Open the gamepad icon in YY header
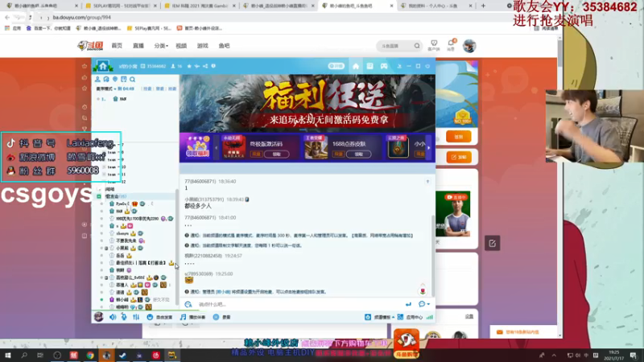 click(x=384, y=66)
